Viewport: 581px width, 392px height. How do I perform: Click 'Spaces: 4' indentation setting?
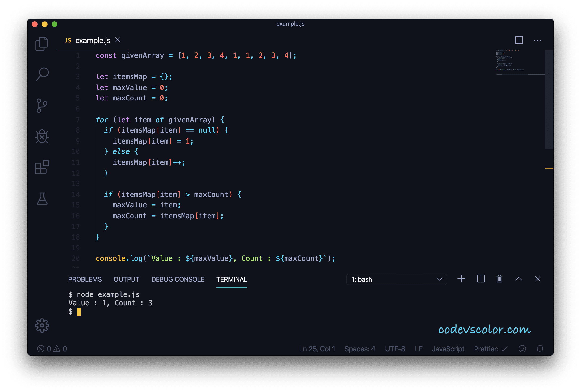tap(360, 349)
